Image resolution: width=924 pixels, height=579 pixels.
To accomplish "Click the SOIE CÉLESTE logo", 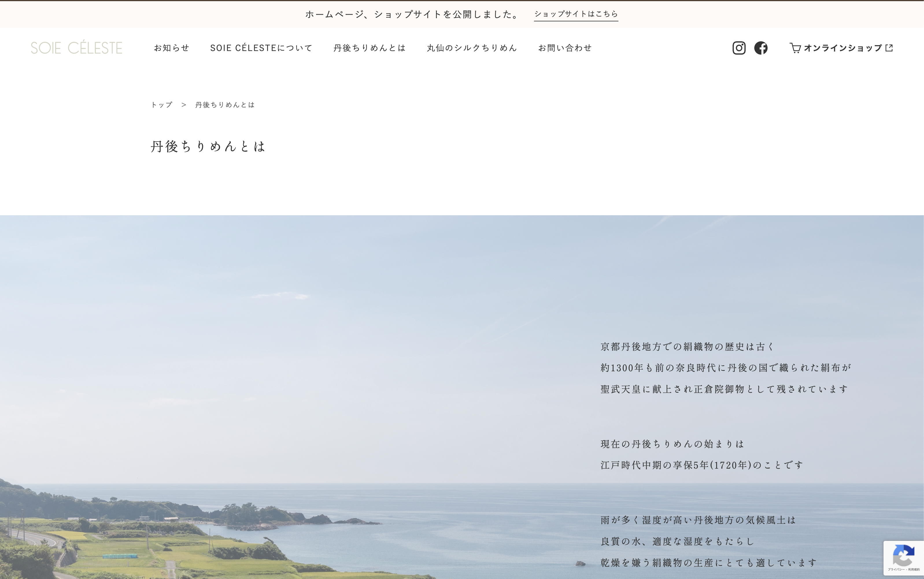I will pos(77,48).
